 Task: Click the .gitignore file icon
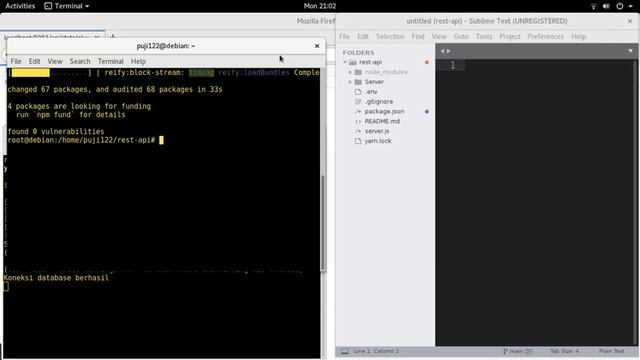(358, 102)
